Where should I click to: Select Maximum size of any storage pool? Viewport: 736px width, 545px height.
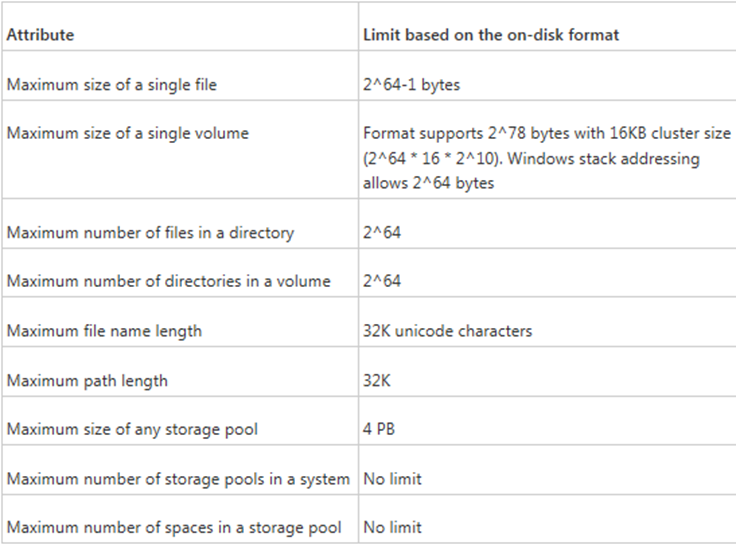tap(132, 430)
